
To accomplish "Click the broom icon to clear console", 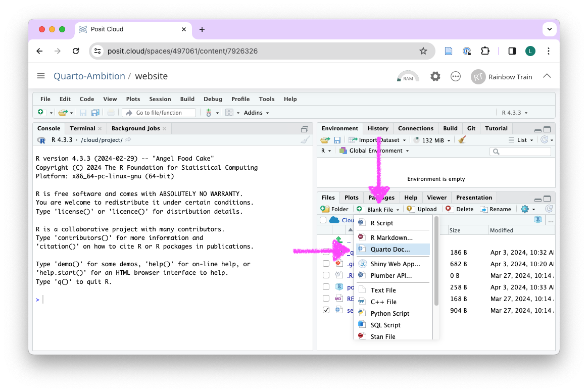I will pyautogui.click(x=305, y=140).
